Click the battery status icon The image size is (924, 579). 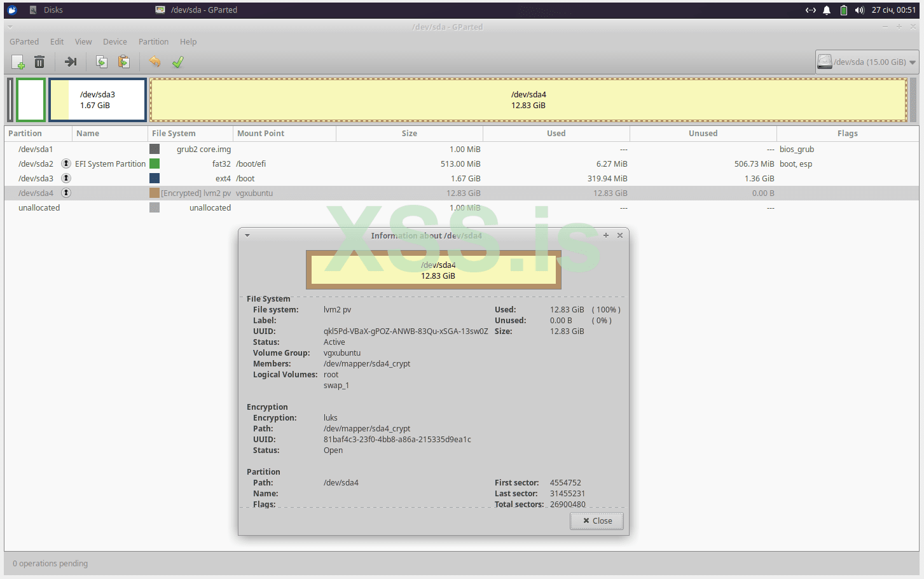844,10
